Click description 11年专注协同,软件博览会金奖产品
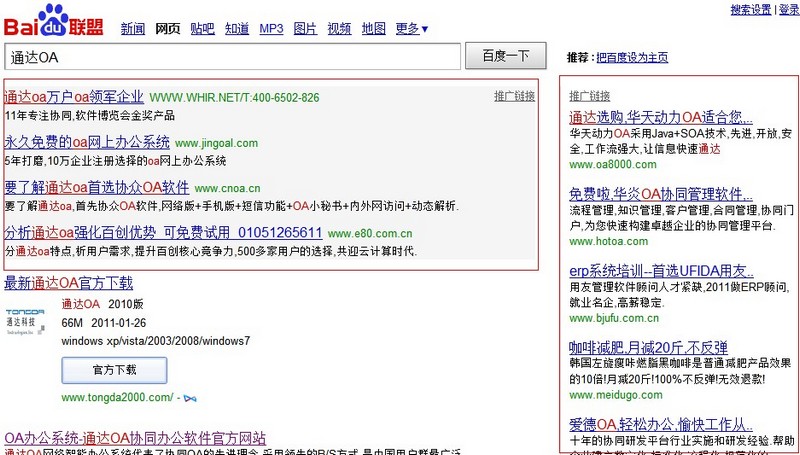The width and height of the screenshot is (800, 455). pos(90,116)
